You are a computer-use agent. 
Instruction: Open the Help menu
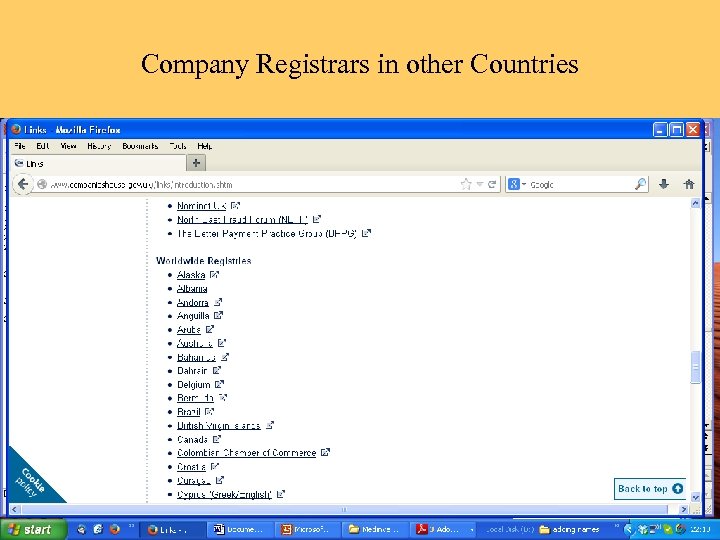[204, 146]
